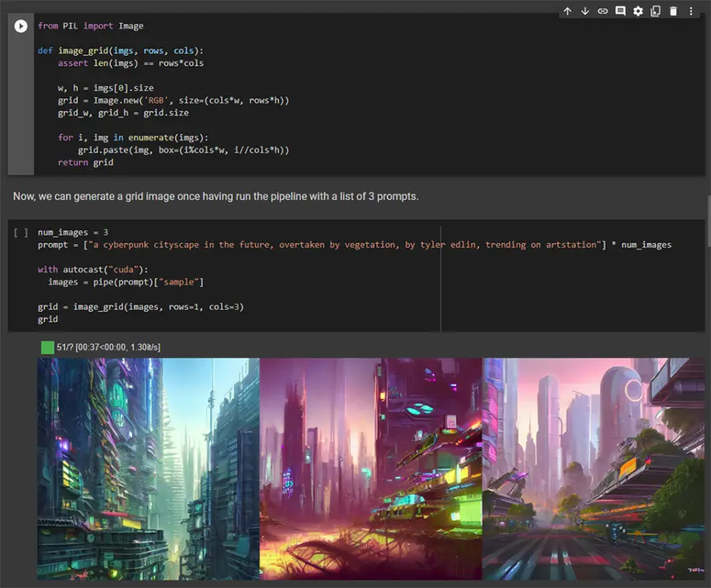The image size is (711, 588).
Task: Click the 'return grid' code line
Action: [x=85, y=162]
